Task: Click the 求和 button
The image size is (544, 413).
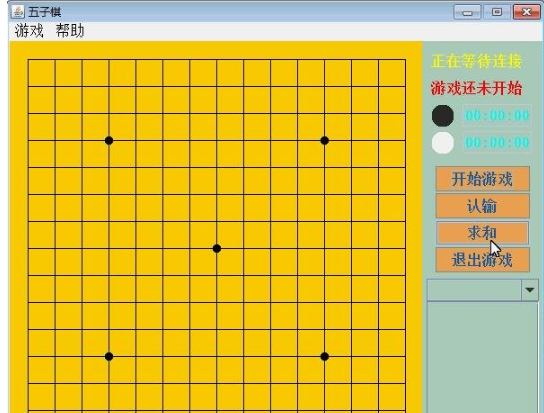Action: [x=482, y=233]
